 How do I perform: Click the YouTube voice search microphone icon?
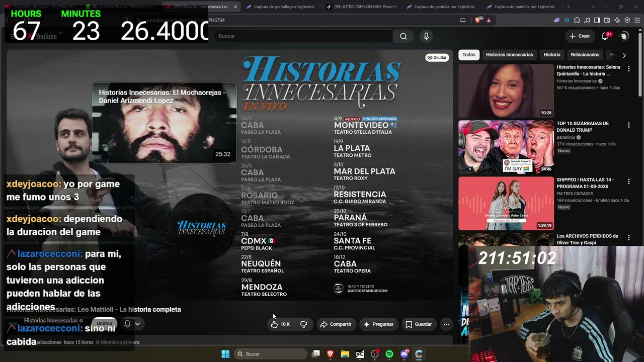click(x=426, y=36)
